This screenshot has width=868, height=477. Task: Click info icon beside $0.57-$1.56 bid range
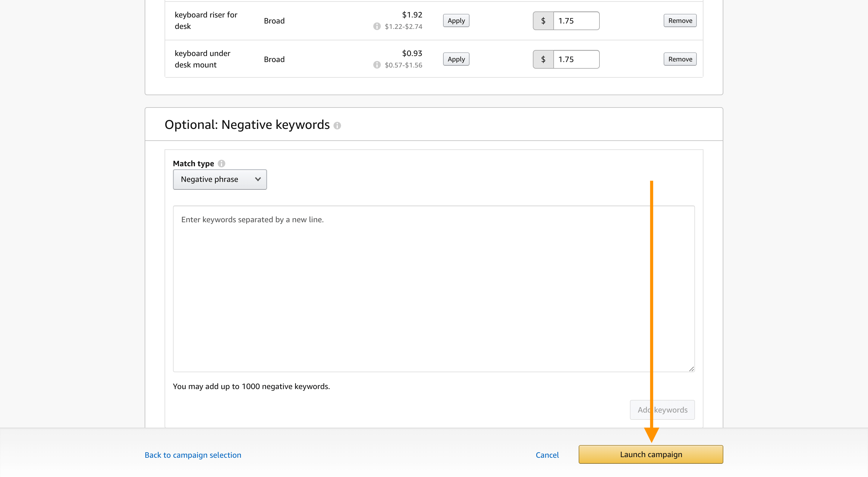click(377, 65)
